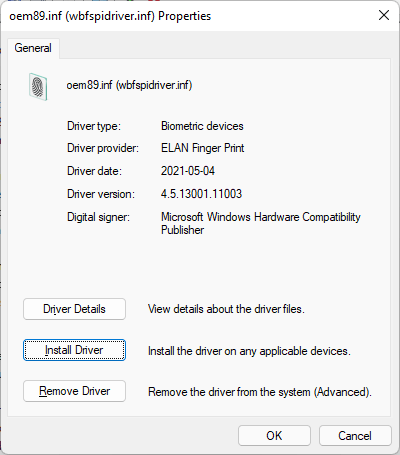Click the 'Install the driver on any applicable devices' text
Image resolution: width=400 pixels, height=455 pixels.
249,351
